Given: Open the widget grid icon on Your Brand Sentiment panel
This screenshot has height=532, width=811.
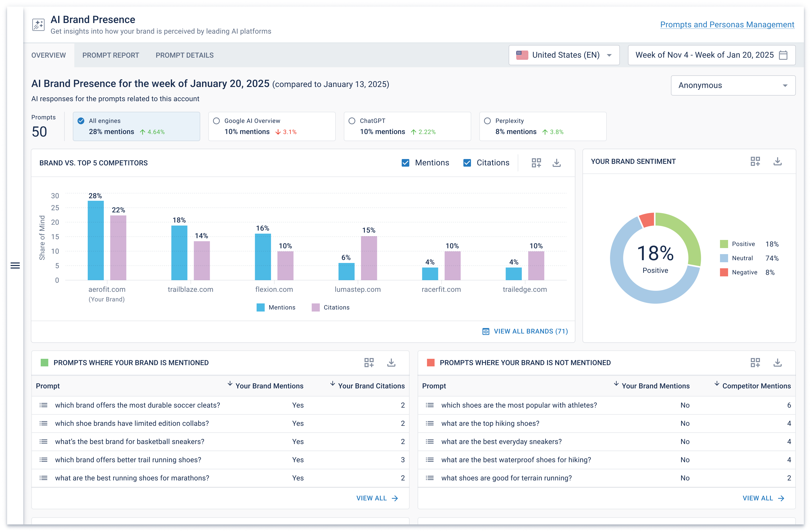Looking at the screenshot, I should pyautogui.click(x=755, y=161).
